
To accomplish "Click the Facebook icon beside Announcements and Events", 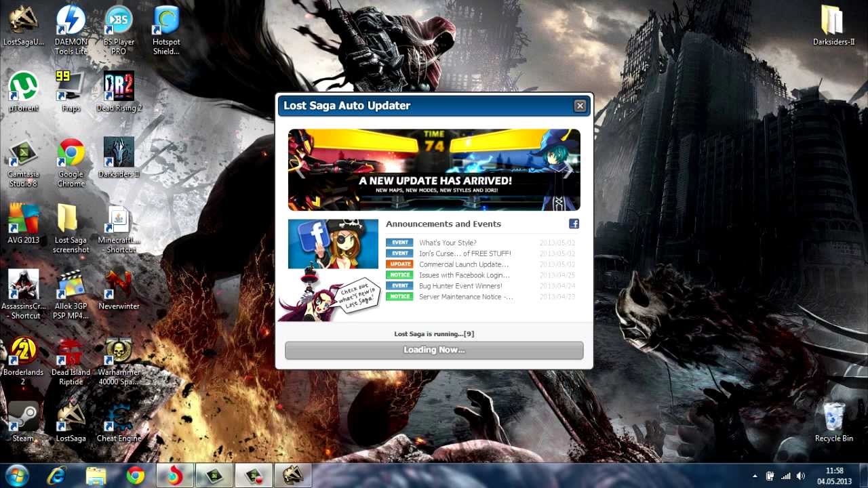I will [574, 224].
